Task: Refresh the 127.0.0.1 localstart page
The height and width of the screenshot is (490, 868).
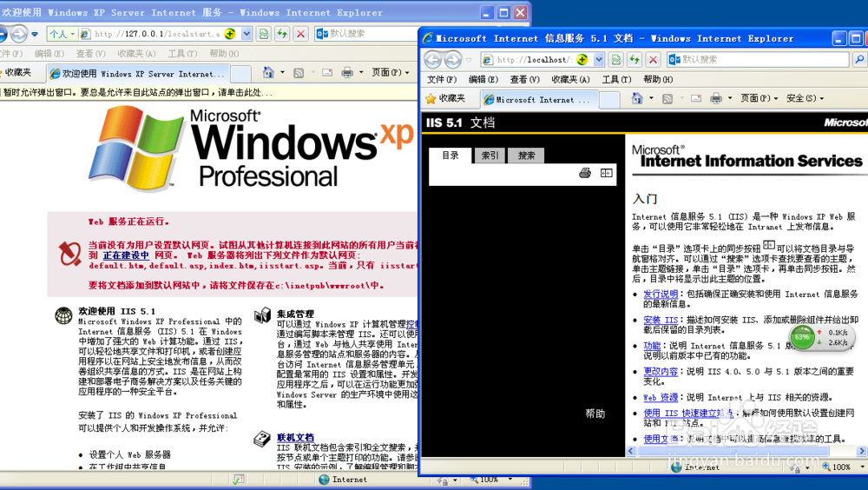Action: tap(282, 34)
